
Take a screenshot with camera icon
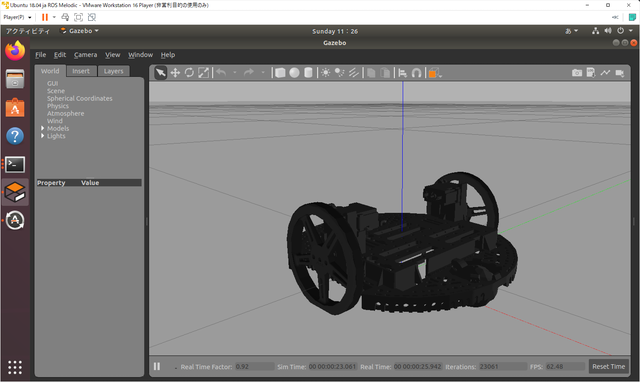(577, 73)
